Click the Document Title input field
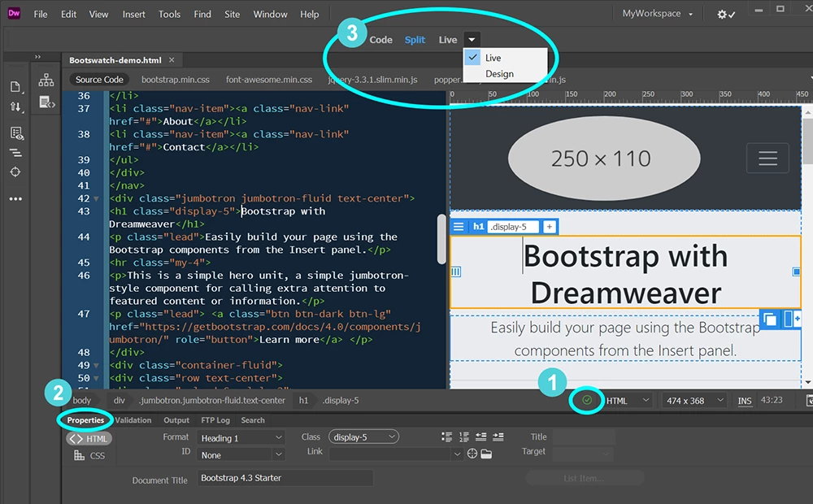 [285, 478]
